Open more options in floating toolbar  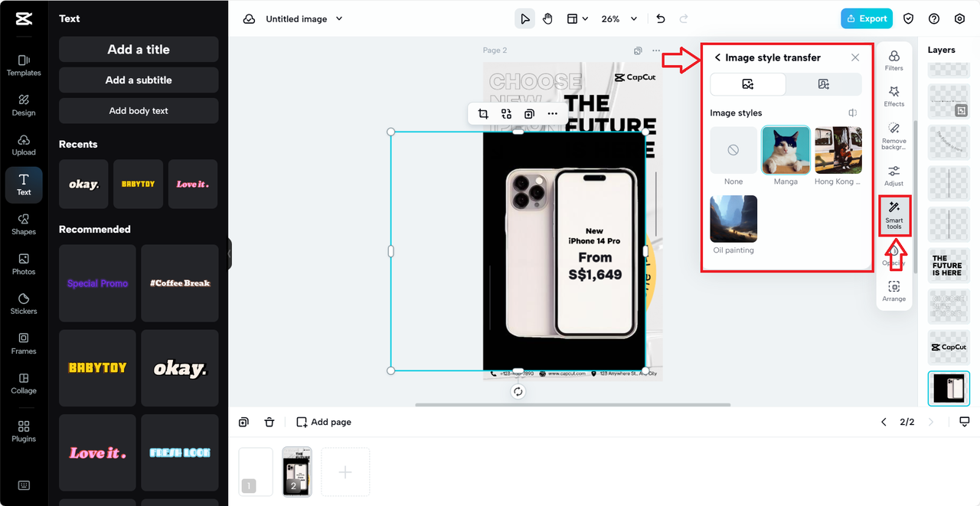click(x=552, y=114)
